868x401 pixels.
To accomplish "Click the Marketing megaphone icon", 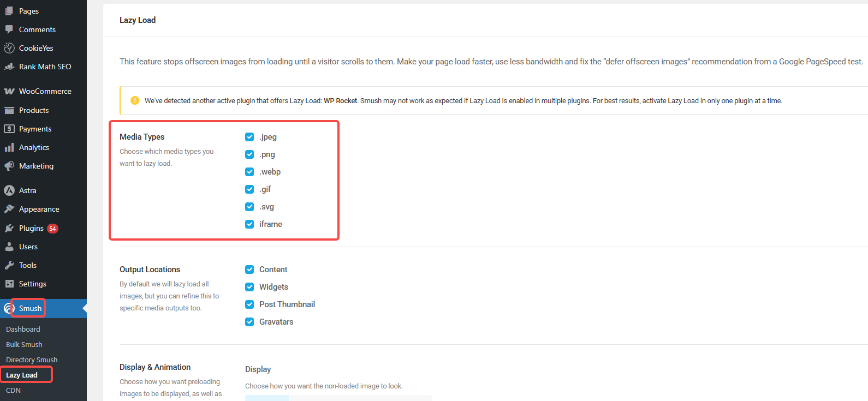I will 9,166.
